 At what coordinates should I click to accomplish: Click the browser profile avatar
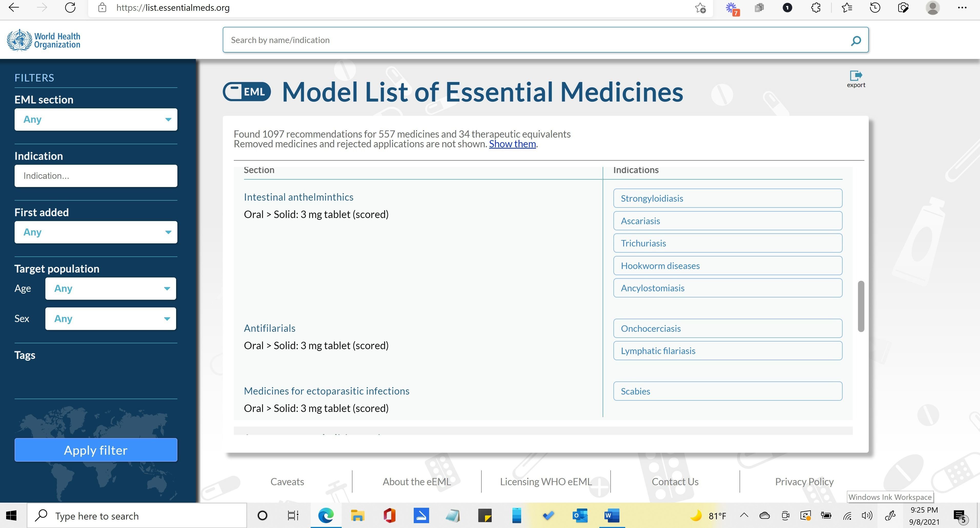pyautogui.click(x=932, y=8)
